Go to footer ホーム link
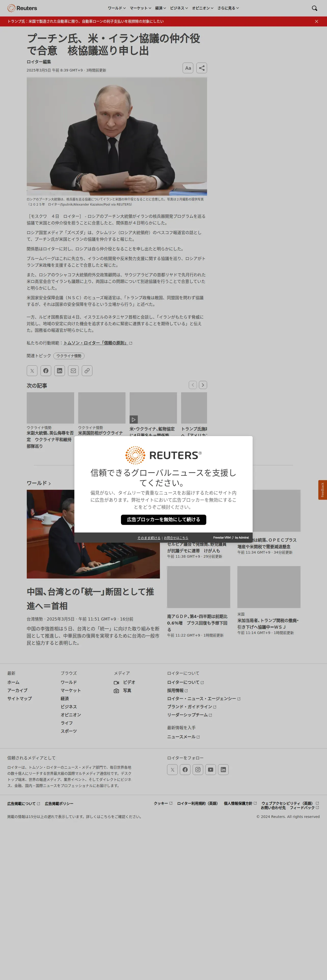Screen dimensions: 327x980 pos(13,682)
